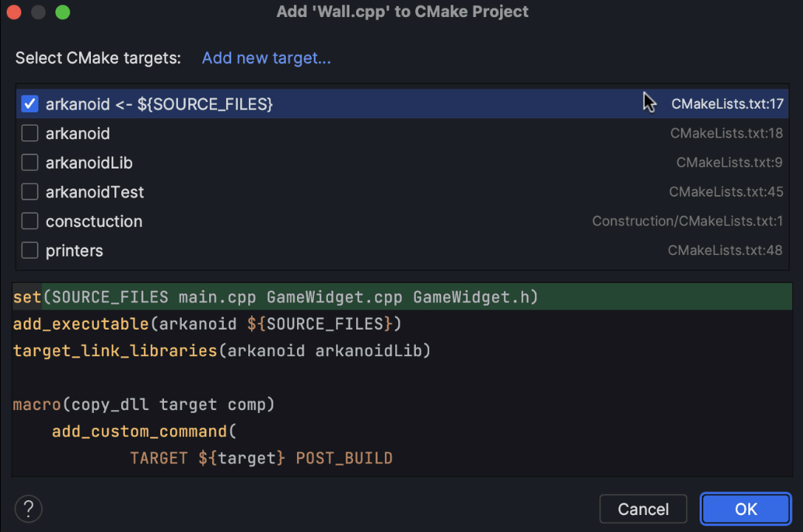This screenshot has width=803, height=532.
Task: Select the consctuction target entry
Action: [94, 221]
